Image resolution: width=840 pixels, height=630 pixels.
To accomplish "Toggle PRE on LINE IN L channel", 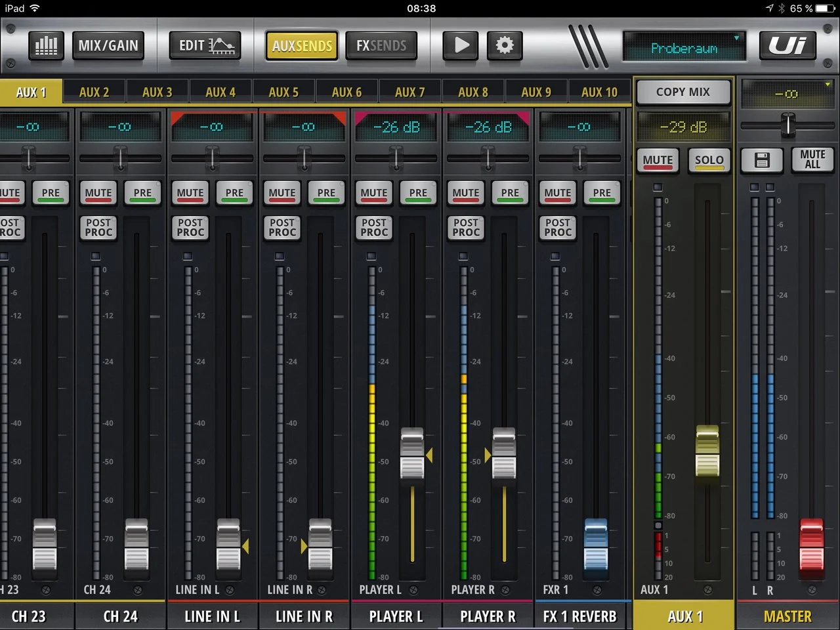I will point(234,193).
